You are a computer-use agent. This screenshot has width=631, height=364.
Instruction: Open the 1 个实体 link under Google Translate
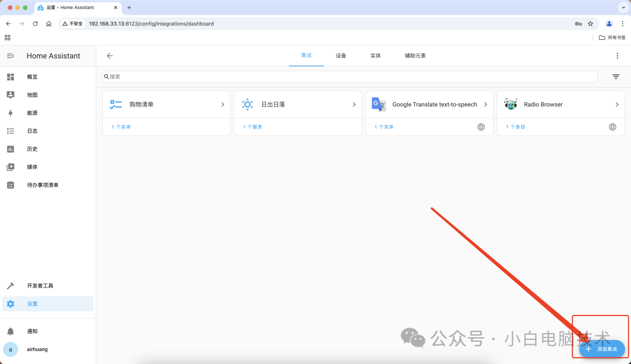(x=384, y=127)
